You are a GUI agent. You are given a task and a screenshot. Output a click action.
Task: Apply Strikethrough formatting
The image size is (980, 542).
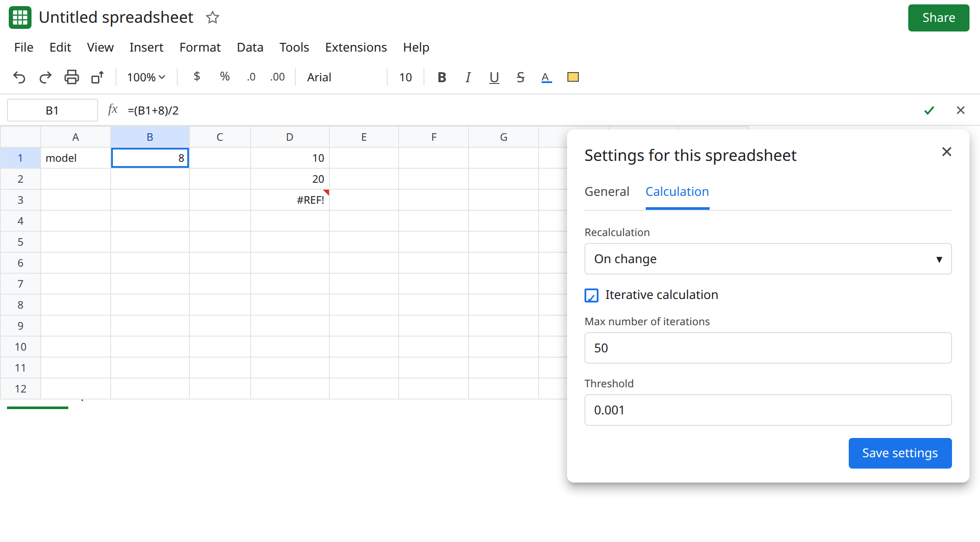(x=520, y=77)
